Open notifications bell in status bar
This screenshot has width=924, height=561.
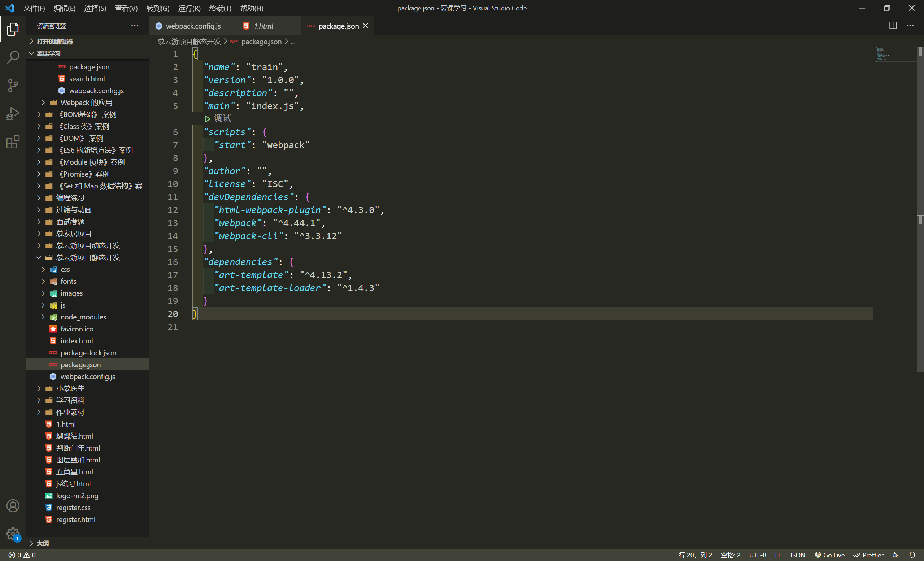click(x=912, y=555)
